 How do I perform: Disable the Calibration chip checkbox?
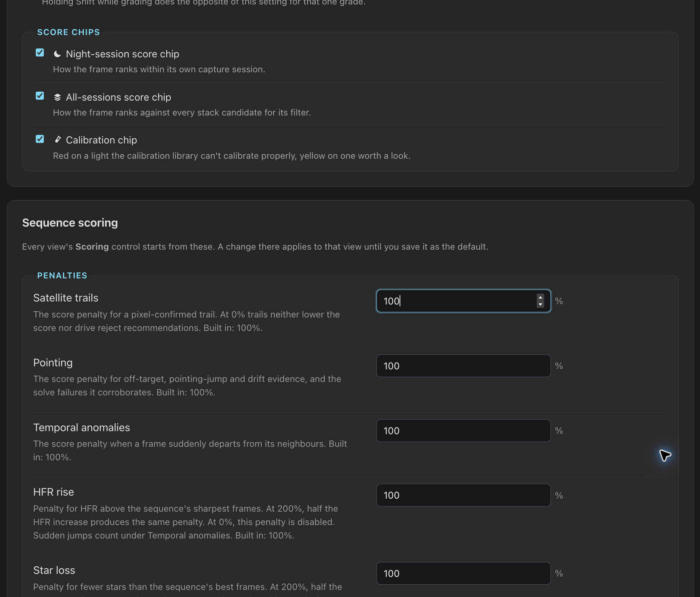coord(40,139)
